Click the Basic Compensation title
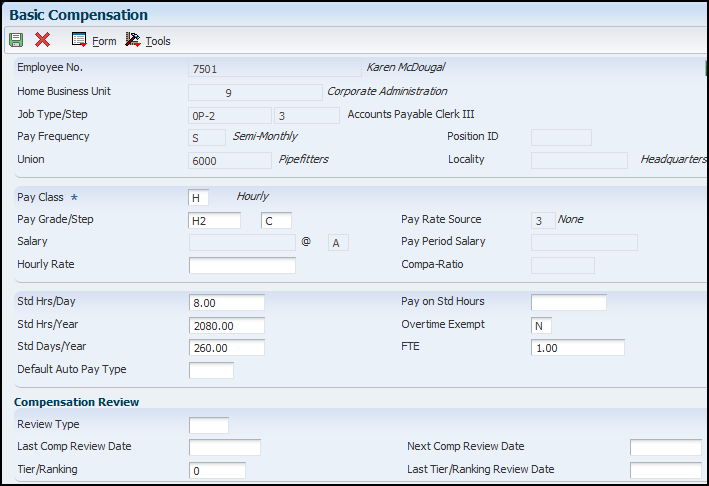 [x=79, y=15]
